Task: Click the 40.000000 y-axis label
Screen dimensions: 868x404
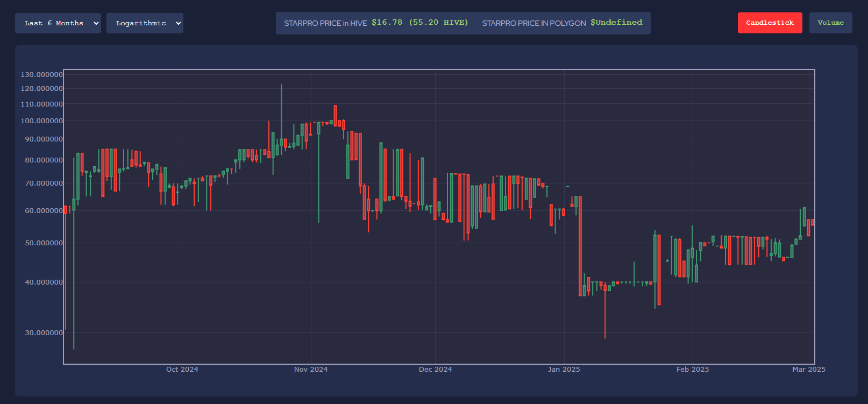Action: tap(44, 282)
